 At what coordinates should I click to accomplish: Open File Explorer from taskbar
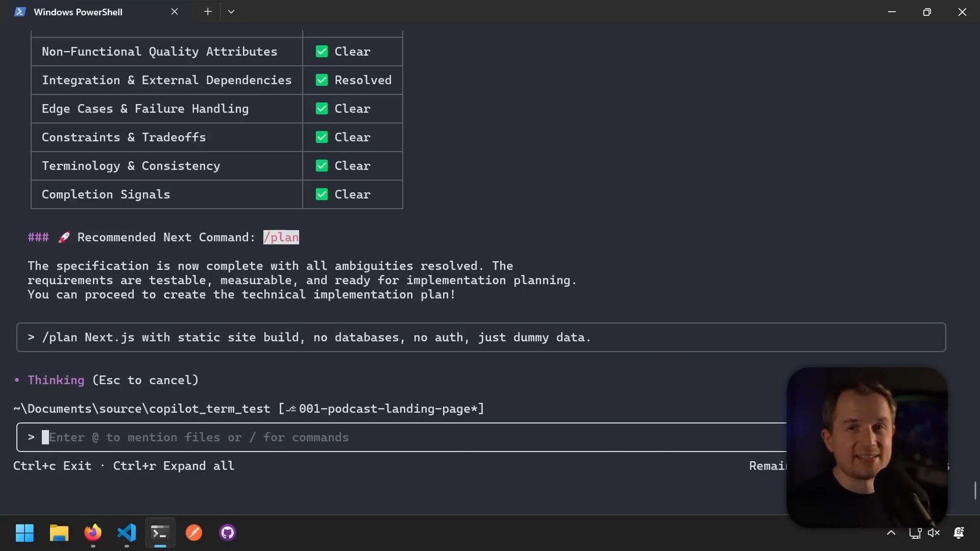[x=59, y=533]
